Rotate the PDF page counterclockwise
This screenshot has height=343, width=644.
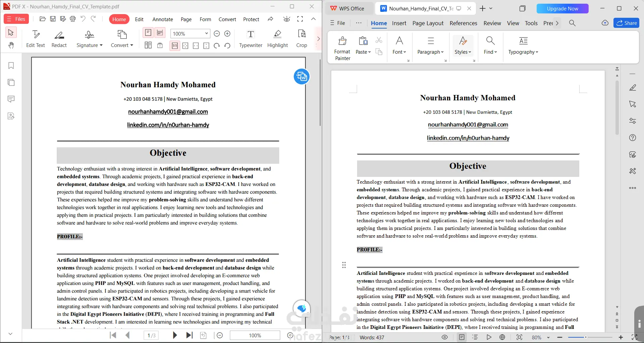tap(227, 46)
